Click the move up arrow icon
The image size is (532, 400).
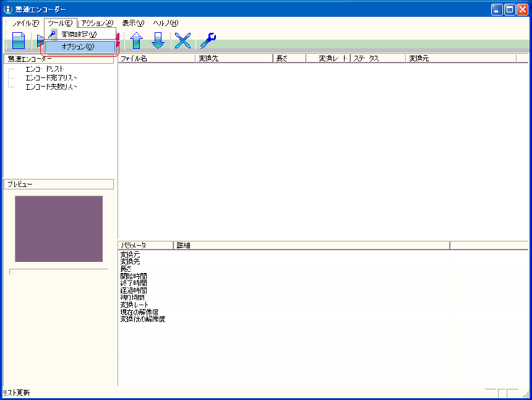[136, 40]
